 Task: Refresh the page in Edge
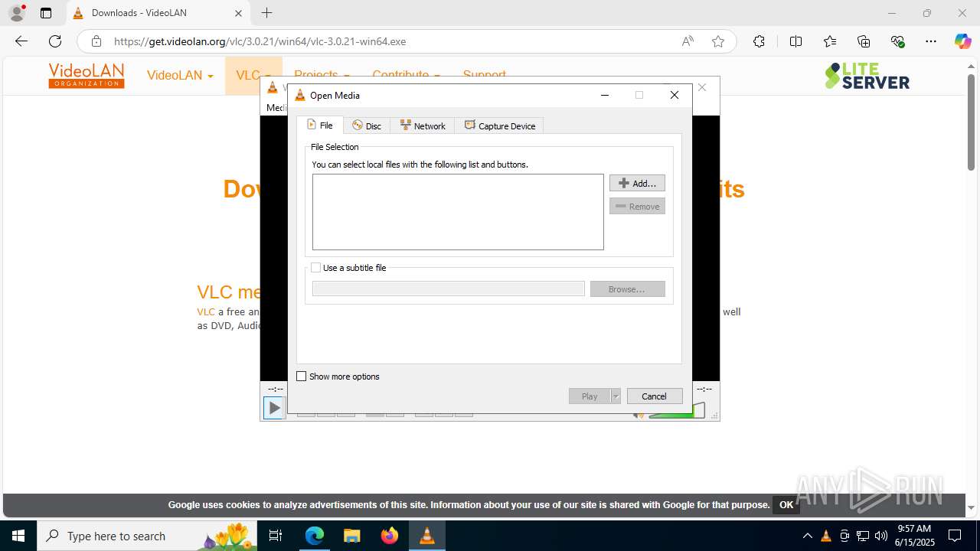(55, 41)
